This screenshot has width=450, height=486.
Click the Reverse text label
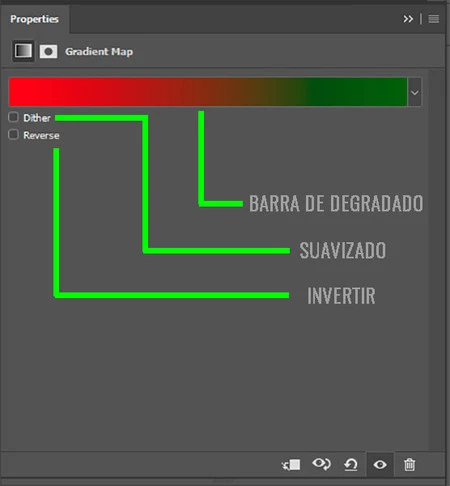(41, 135)
